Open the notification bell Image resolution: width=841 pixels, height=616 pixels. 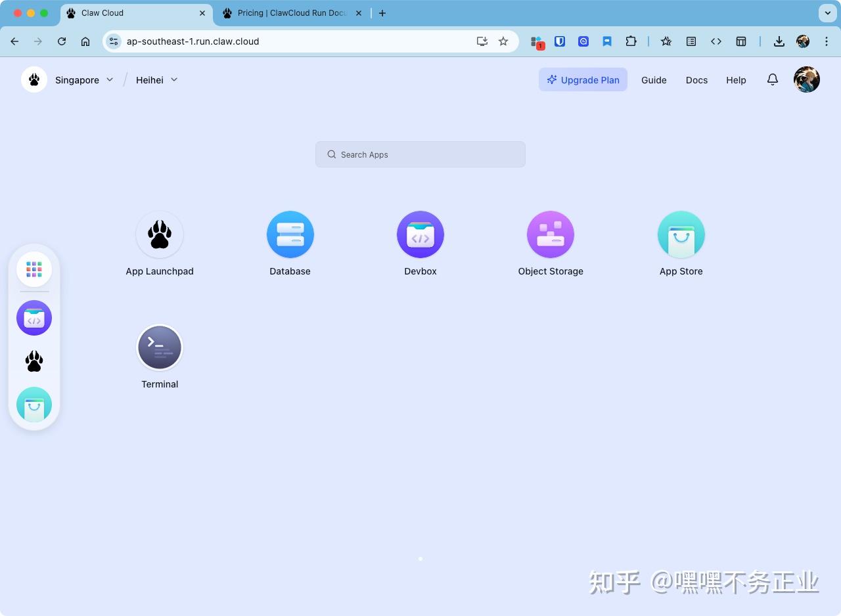(x=772, y=79)
